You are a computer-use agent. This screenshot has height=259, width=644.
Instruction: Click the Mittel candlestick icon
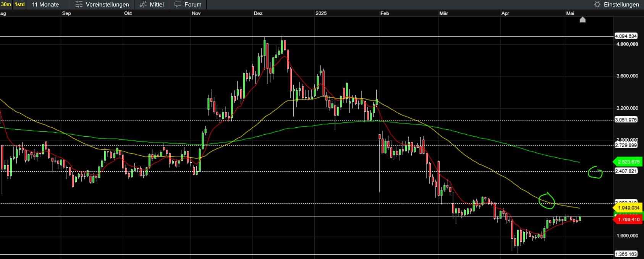click(143, 5)
